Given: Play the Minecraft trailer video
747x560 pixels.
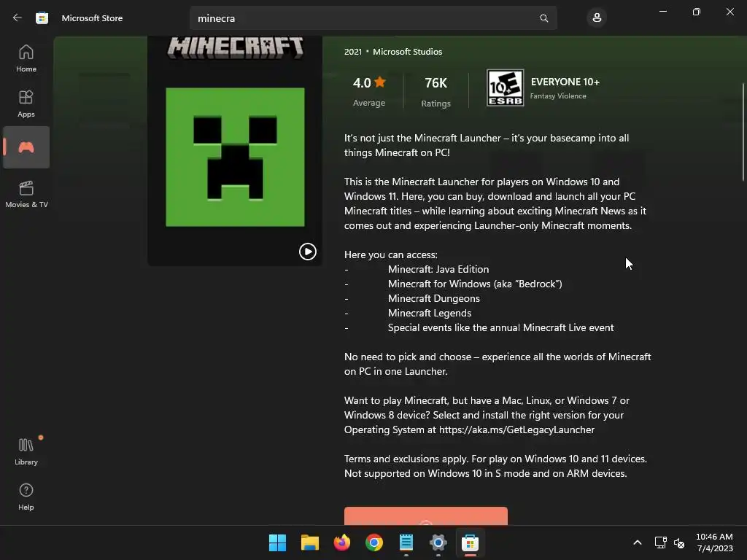Looking at the screenshot, I should click(308, 252).
